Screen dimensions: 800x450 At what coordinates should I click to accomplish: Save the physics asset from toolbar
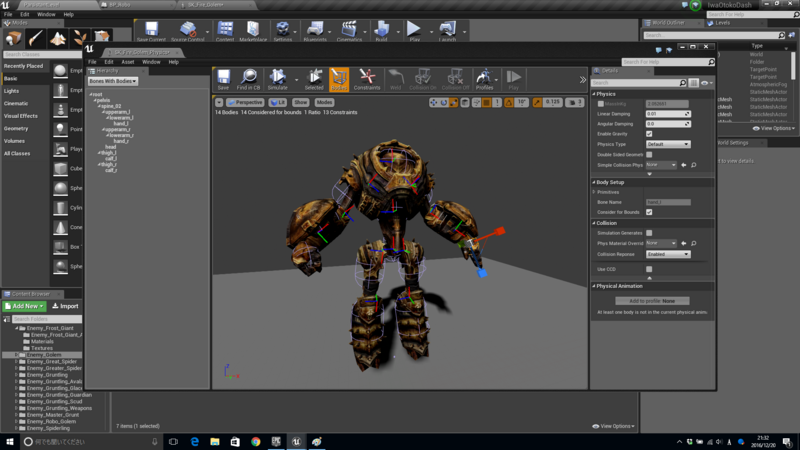(x=223, y=79)
